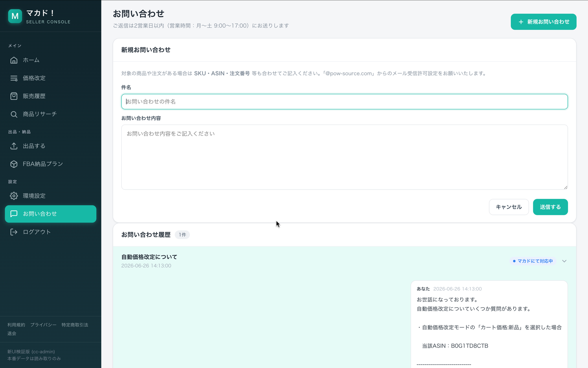Click the お世話になっております message line
Image resolution: width=588 pixels, height=368 pixels.
[447, 300]
